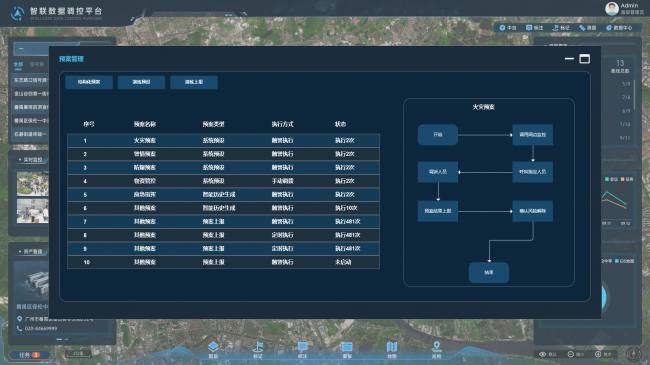Open the 巡检 location pin icon in bottom dock
The height and width of the screenshot is (365, 650).
(437, 347)
